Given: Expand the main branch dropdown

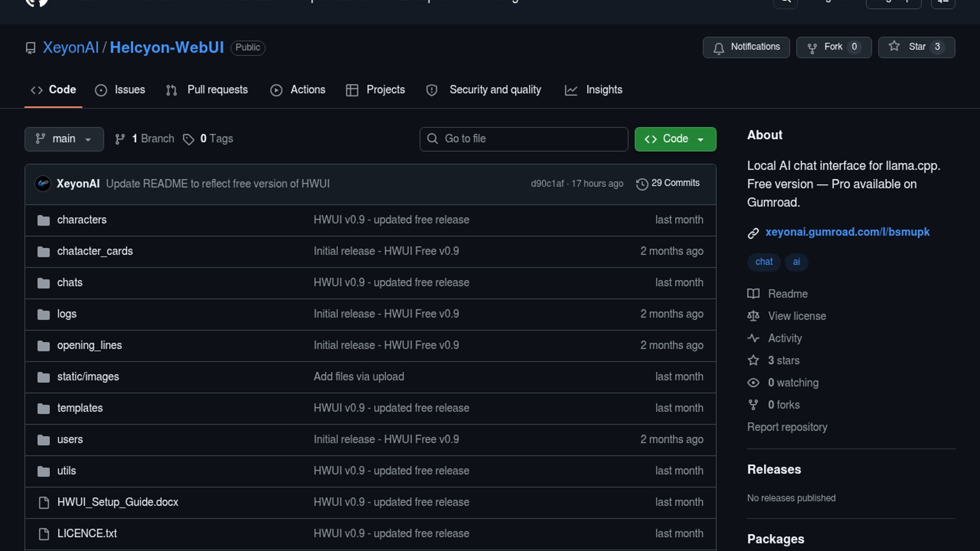Looking at the screenshot, I should tap(64, 139).
